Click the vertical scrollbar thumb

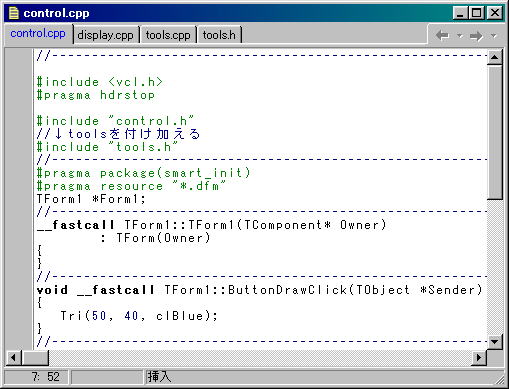[495, 132]
